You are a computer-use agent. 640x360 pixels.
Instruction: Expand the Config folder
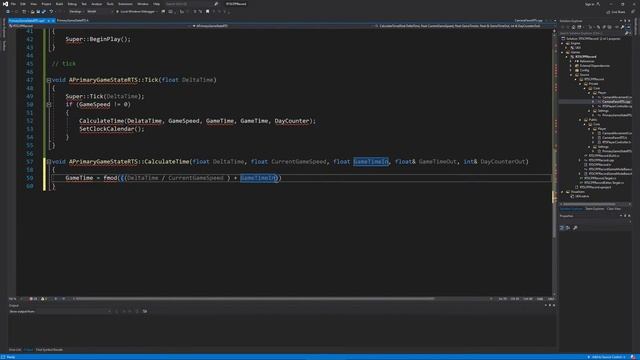[x=571, y=70]
